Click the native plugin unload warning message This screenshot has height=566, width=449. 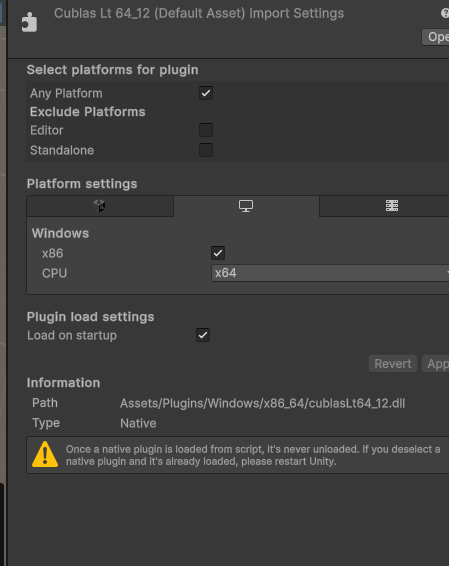(x=253, y=455)
